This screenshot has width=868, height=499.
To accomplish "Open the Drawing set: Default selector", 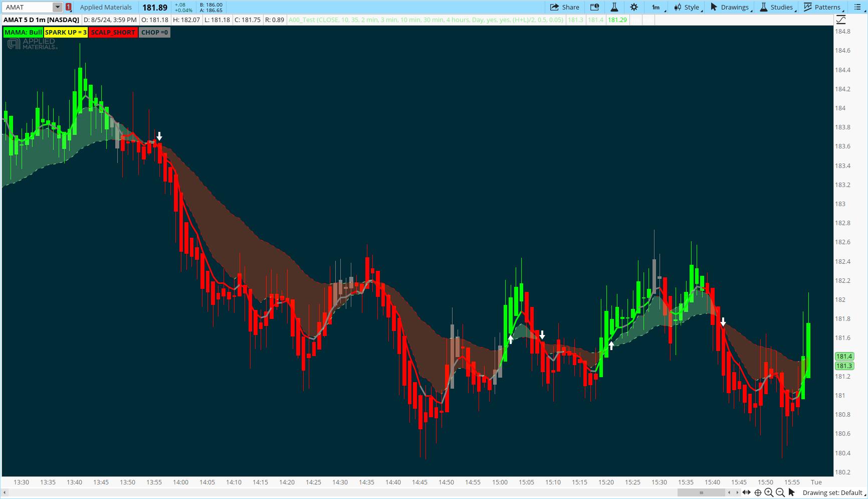I will click(834, 492).
